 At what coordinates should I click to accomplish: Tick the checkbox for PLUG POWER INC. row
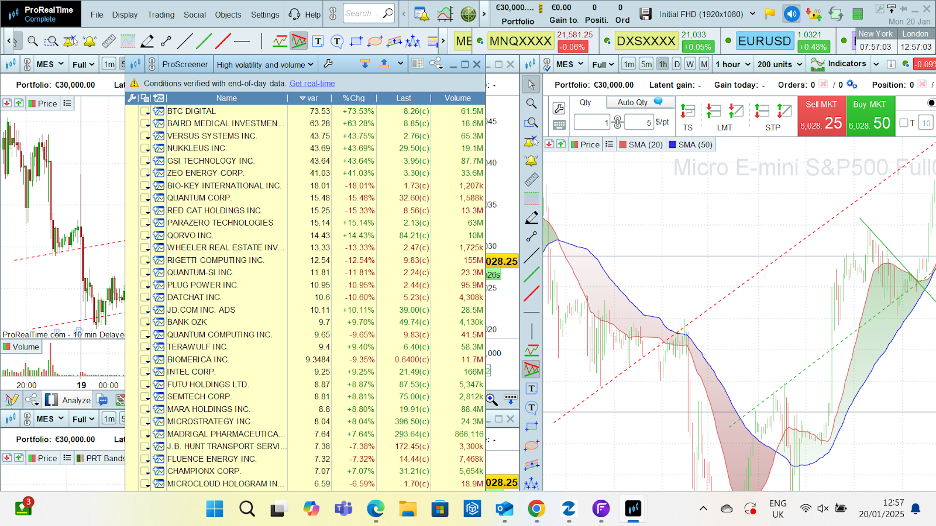[145, 285]
